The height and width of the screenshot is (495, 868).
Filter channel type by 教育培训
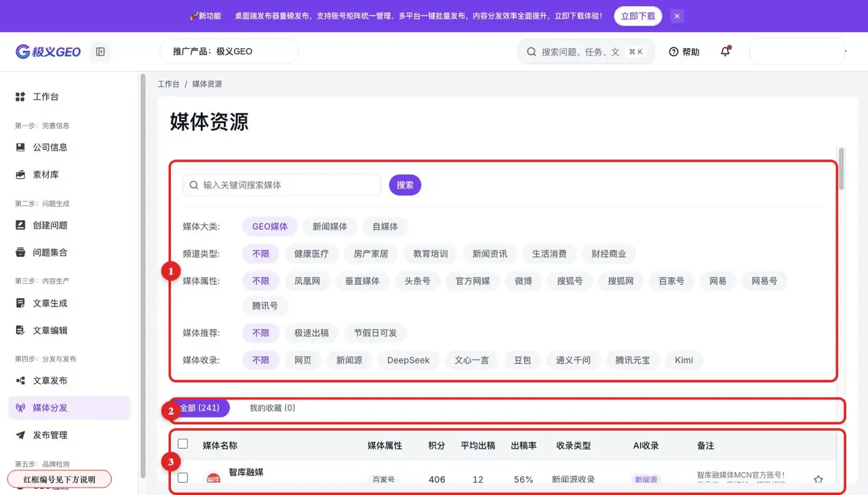pos(431,254)
